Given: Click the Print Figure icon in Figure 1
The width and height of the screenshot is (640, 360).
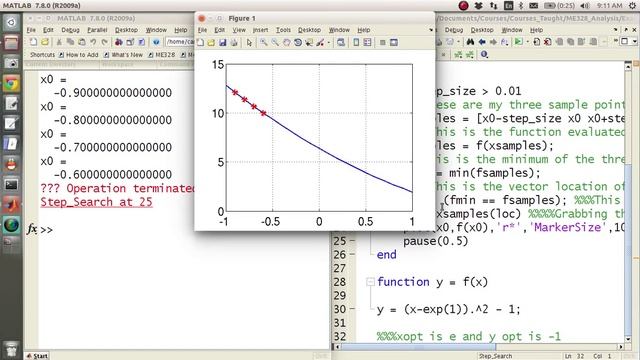Looking at the screenshot, I should [234, 42].
